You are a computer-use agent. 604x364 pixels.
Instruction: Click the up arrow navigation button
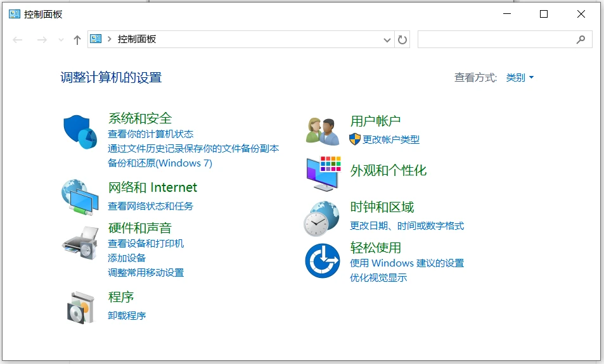77,40
